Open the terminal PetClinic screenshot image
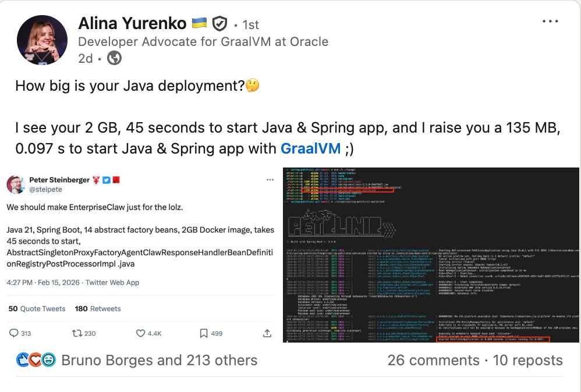This screenshot has height=392, width=581. point(431,255)
